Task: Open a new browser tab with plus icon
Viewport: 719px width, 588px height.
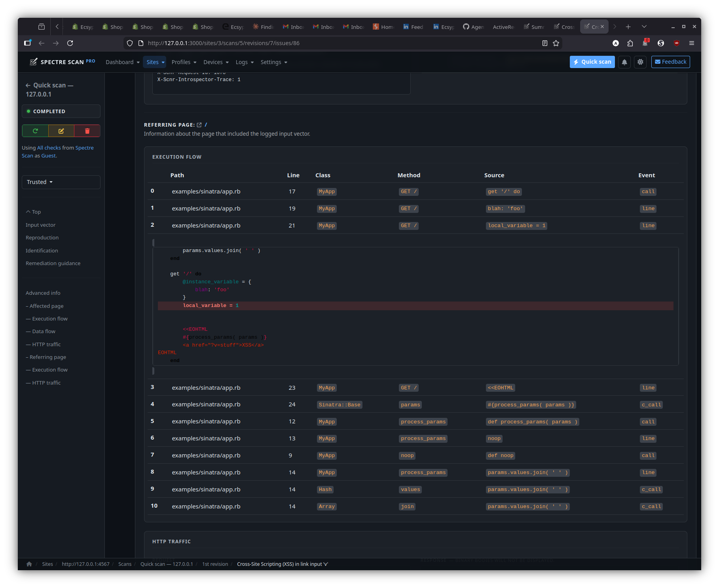Action: [x=628, y=27]
